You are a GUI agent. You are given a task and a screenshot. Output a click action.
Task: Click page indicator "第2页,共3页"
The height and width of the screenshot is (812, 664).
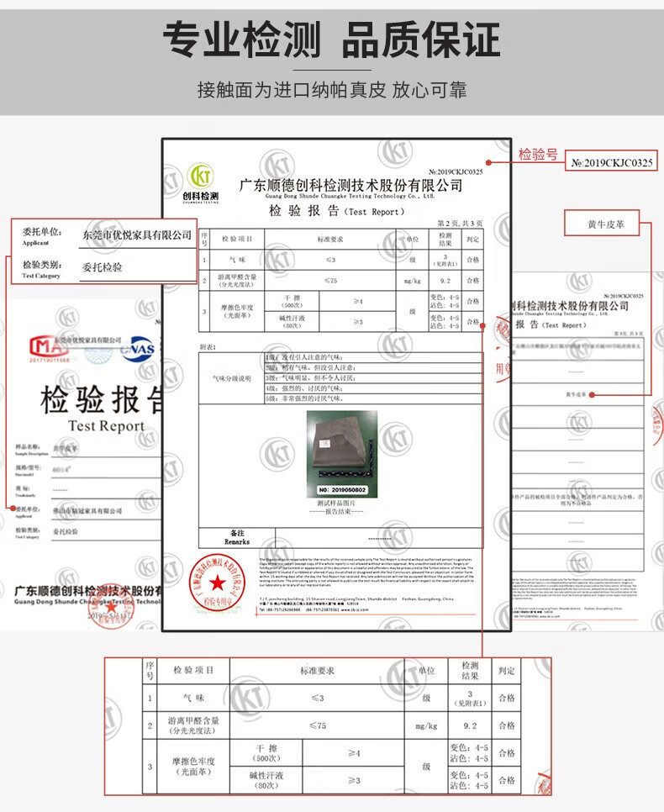pyautogui.click(x=460, y=224)
